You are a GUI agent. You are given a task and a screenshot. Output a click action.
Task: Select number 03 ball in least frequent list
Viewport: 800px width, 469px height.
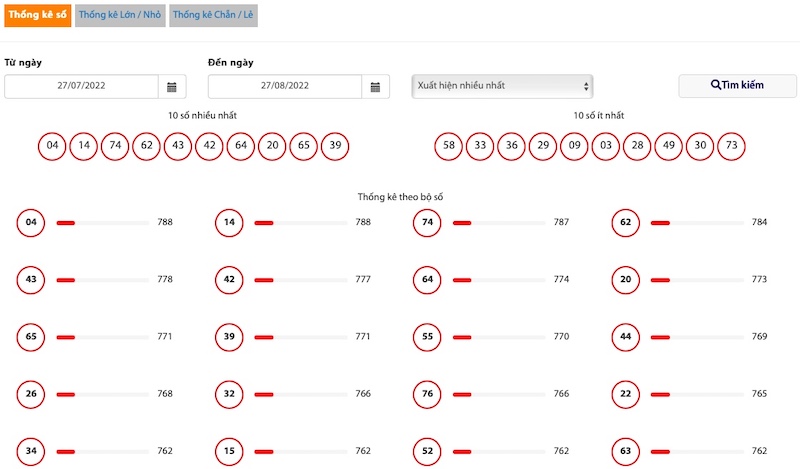pyautogui.click(x=606, y=146)
